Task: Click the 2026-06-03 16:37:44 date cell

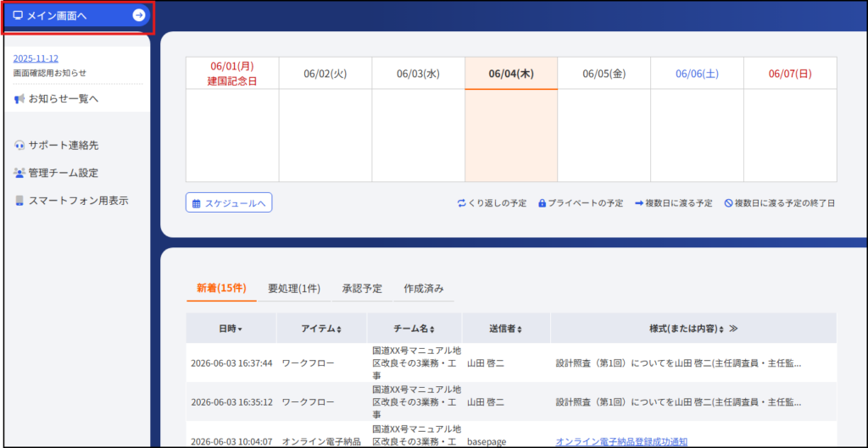Action: click(231, 362)
